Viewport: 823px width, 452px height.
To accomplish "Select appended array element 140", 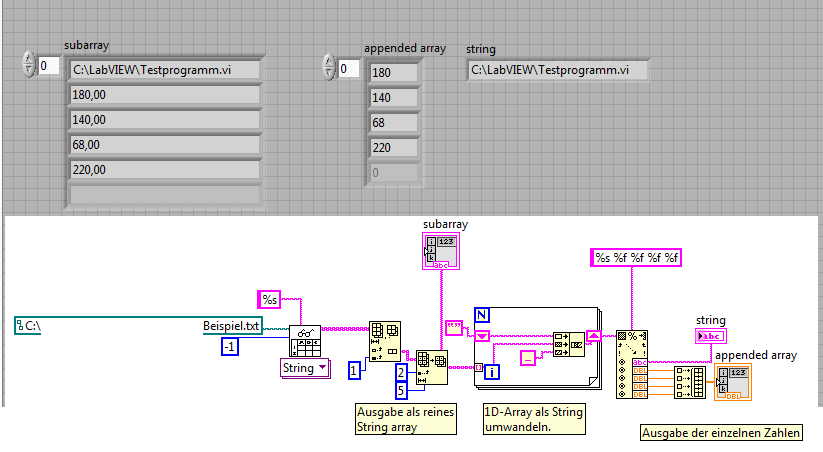I will point(394,98).
